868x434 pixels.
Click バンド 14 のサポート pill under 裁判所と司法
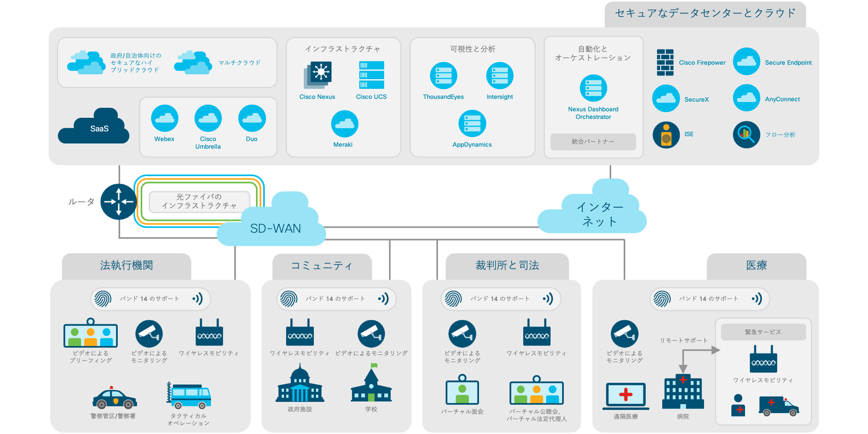coord(501,299)
